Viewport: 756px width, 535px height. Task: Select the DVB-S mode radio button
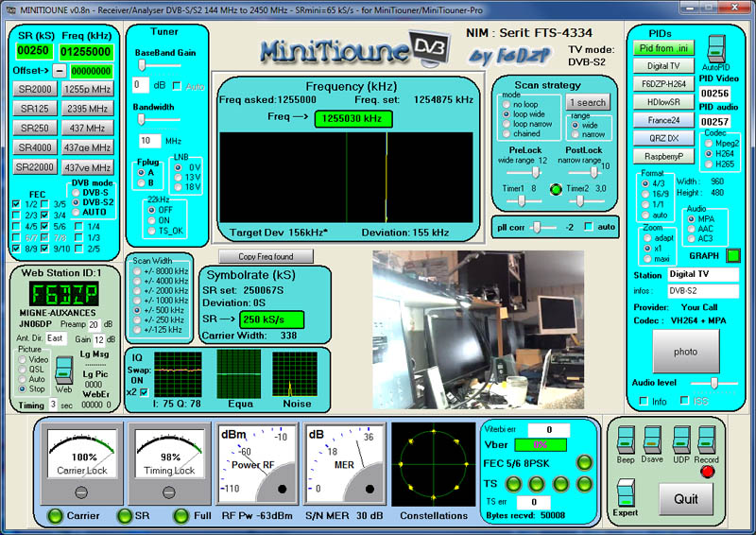click(76, 193)
